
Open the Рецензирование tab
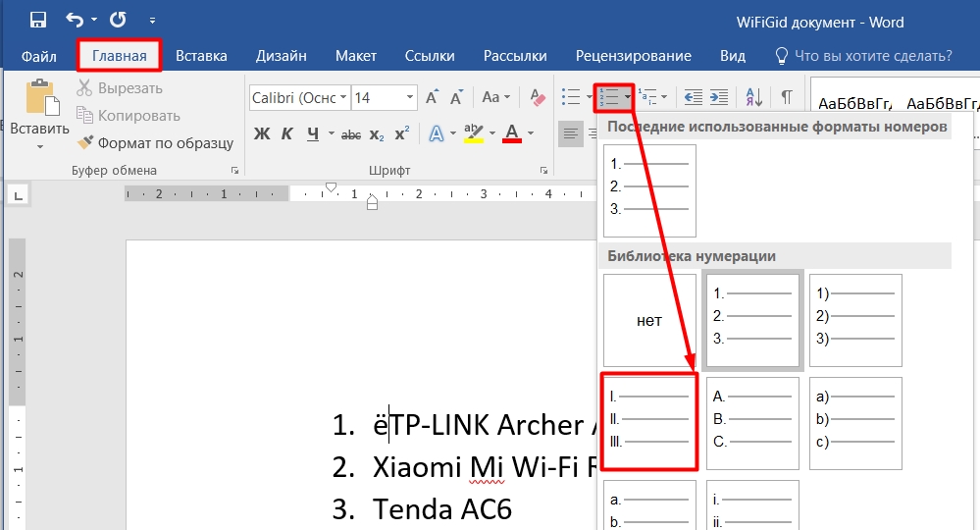[633, 56]
